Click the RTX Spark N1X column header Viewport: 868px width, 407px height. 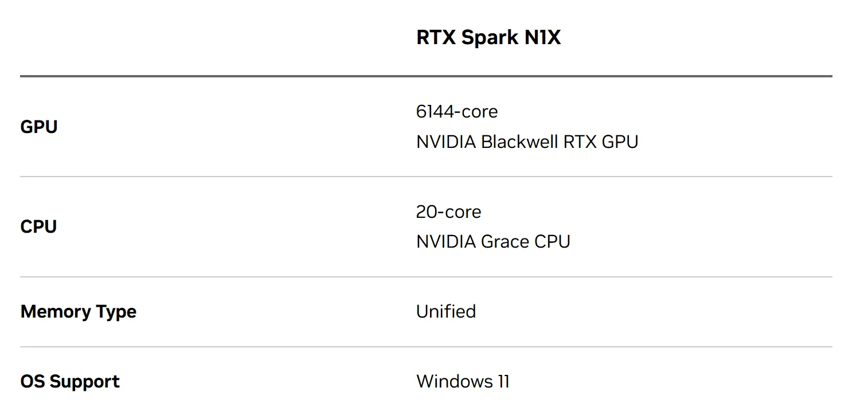tap(488, 37)
